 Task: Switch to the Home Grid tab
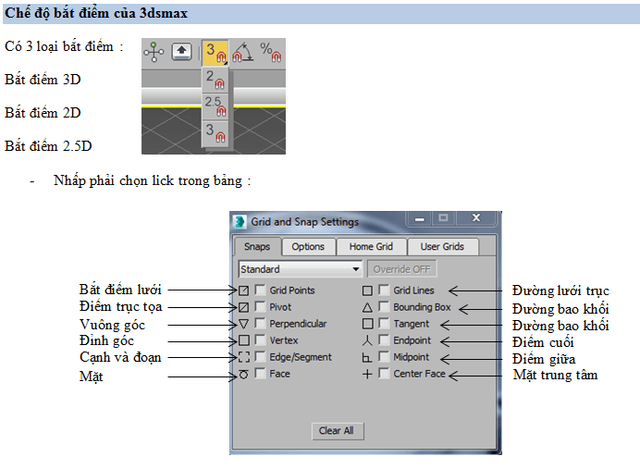[x=371, y=247]
